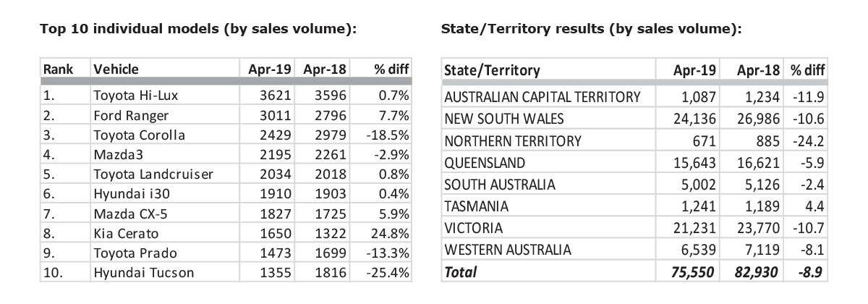This screenshot has width=868, height=304.
Task: Select Toyota Corolla's -18.5% diff cell
Action: click(389, 135)
